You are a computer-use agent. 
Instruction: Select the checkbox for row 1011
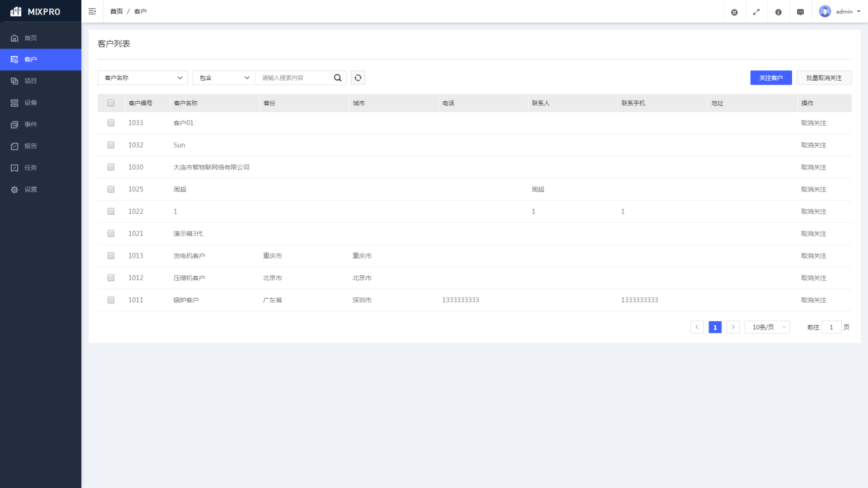point(111,300)
